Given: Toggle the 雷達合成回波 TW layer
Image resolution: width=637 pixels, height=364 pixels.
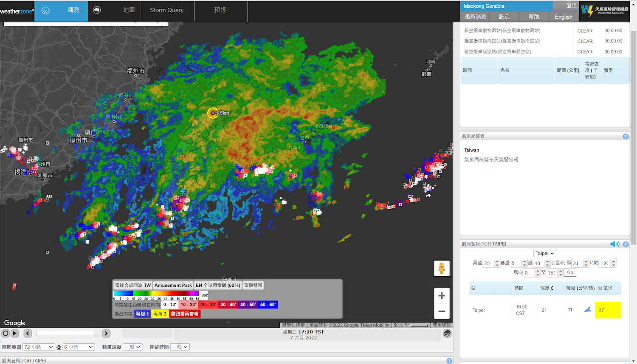Looking at the screenshot, I should (133, 286).
